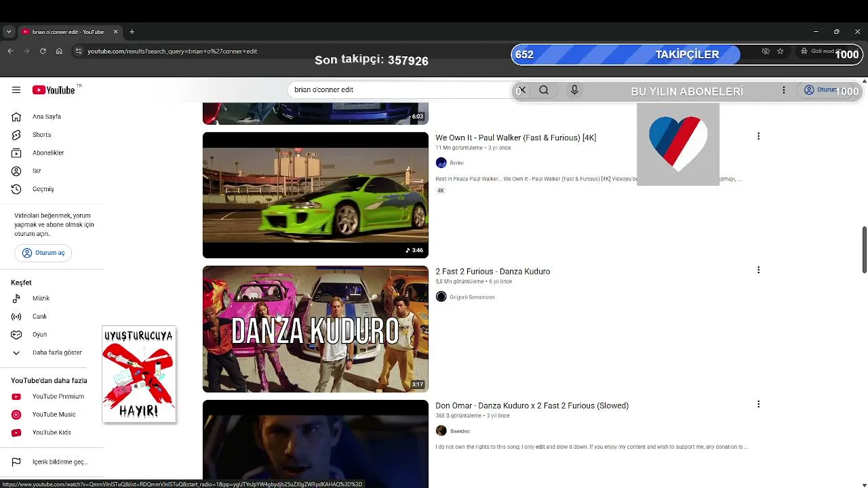Click '11 Mn görüntüleme' view count text

point(459,148)
